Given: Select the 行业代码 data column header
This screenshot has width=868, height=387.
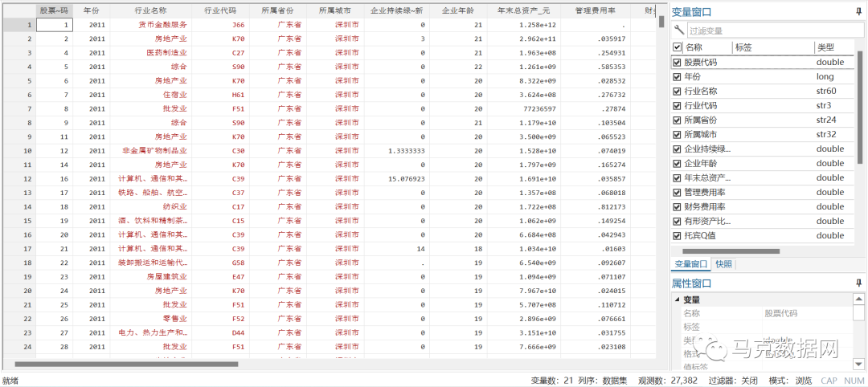Looking at the screenshot, I should click(x=219, y=11).
